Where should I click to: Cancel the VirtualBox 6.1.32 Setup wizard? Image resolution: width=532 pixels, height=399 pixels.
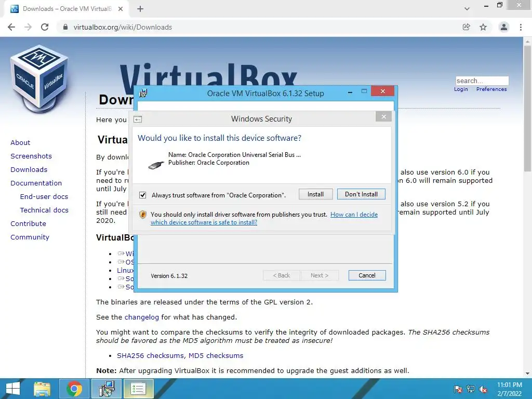(x=367, y=275)
